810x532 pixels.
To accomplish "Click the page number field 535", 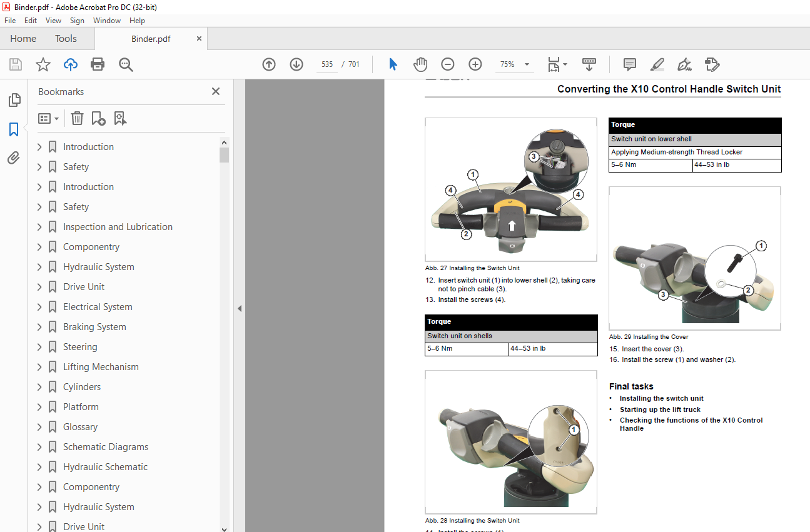I will [x=327, y=64].
